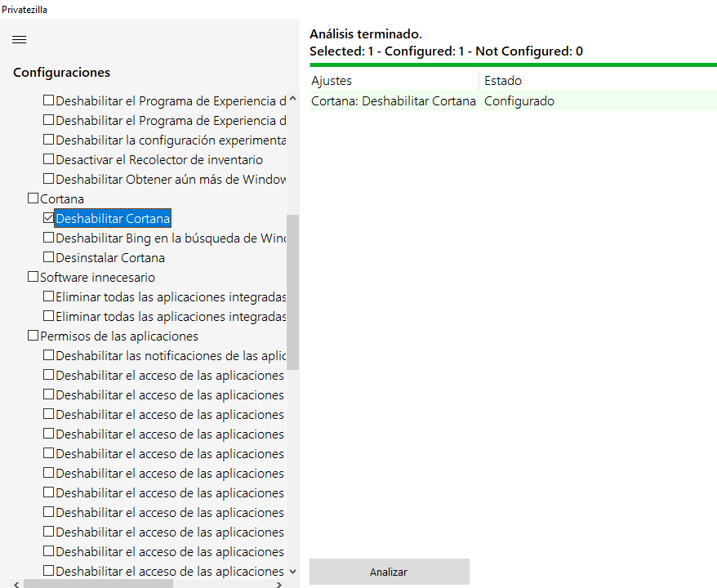The height and width of the screenshot is (588, 717).
Task: Check Deshabilitar las notificaciones de las aplicaciones
Action: pos(48,355)
